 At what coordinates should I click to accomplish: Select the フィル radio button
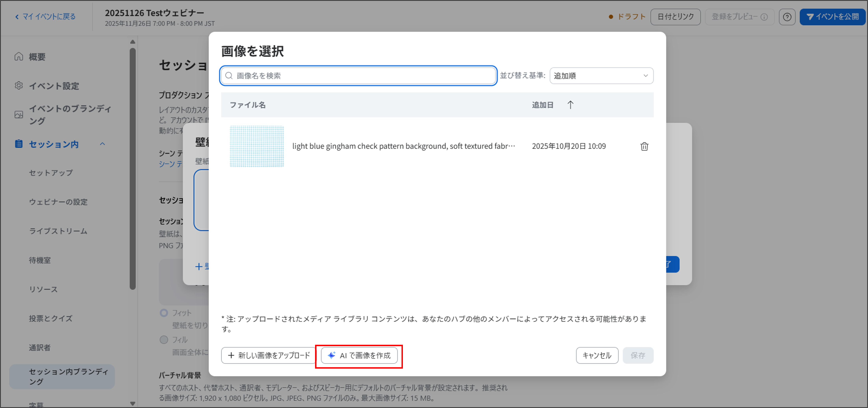coord(164,340)
